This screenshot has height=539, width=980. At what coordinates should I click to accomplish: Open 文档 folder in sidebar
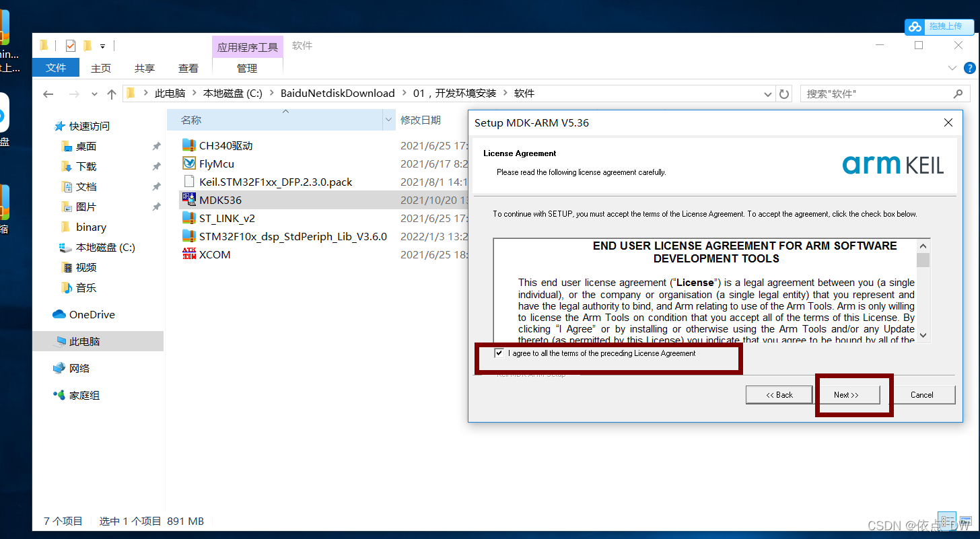[x=85, y=186]
